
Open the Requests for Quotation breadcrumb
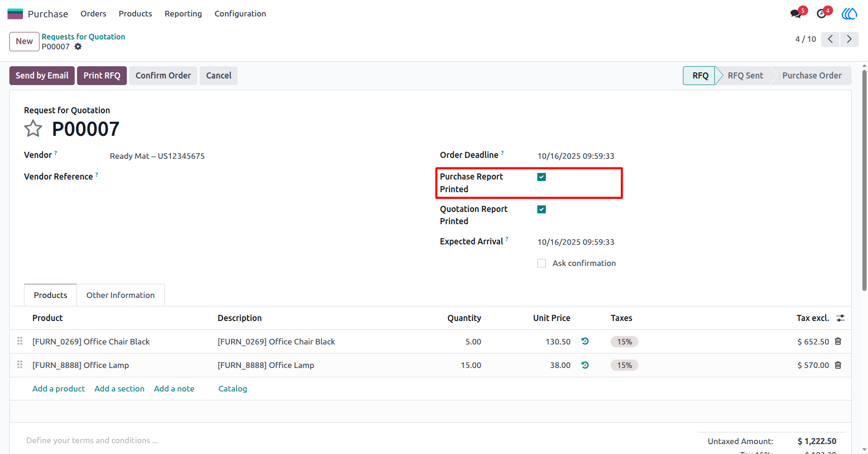point(83,37)
